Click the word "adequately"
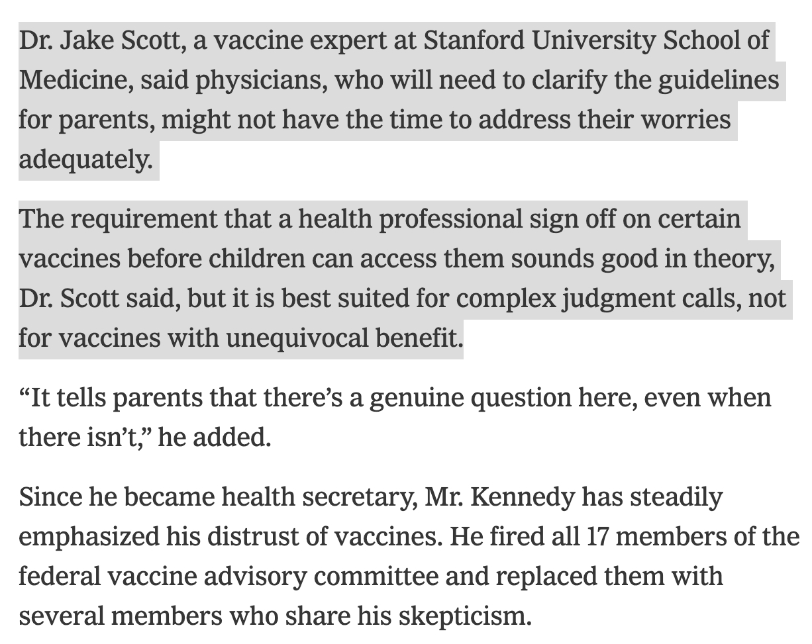812x644 pixels. pos(85,160)
